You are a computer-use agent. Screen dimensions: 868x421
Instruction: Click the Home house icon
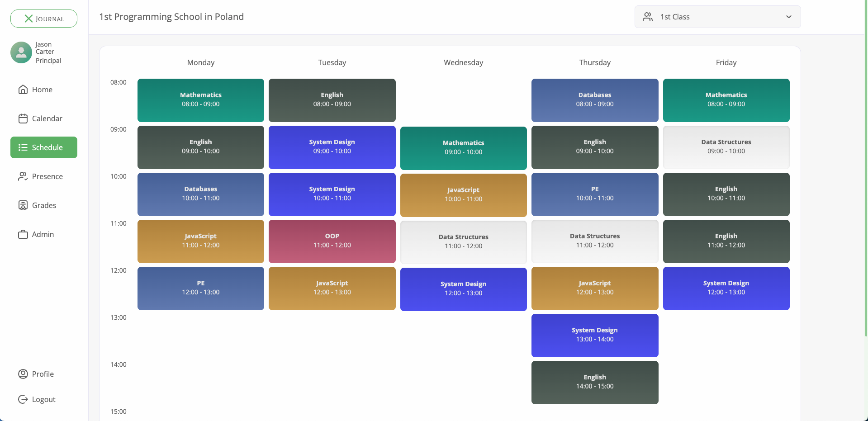coord(23,90)
